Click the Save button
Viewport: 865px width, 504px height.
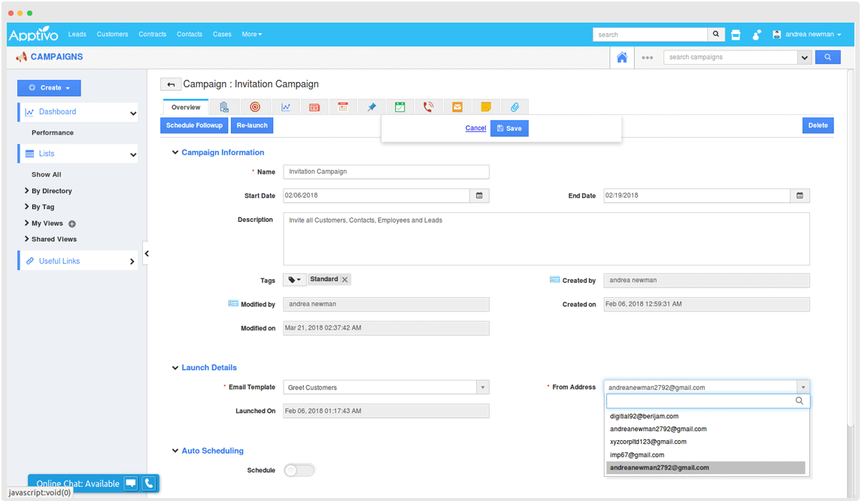click(509, 129)
